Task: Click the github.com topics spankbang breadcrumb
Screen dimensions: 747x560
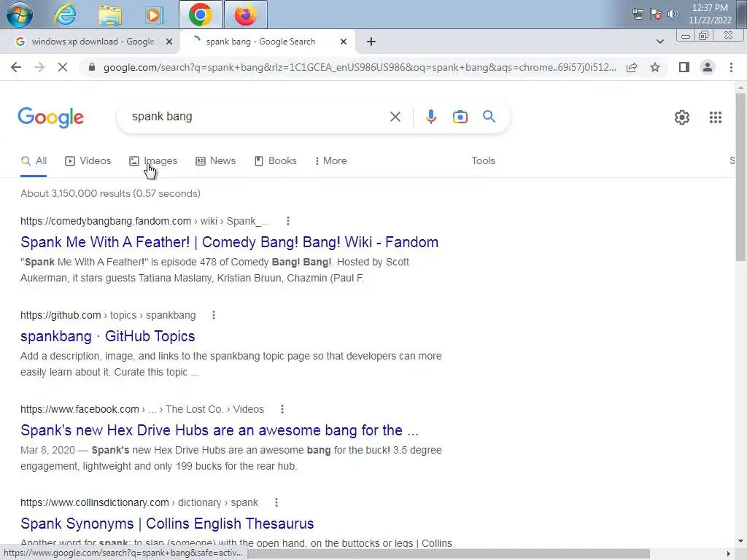Action: (x=108, y=315)
